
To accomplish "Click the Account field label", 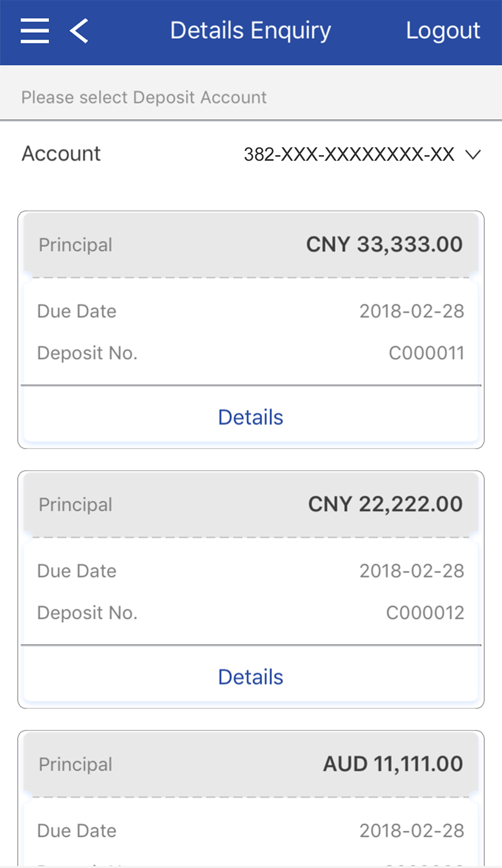I will tap(61, 154).
